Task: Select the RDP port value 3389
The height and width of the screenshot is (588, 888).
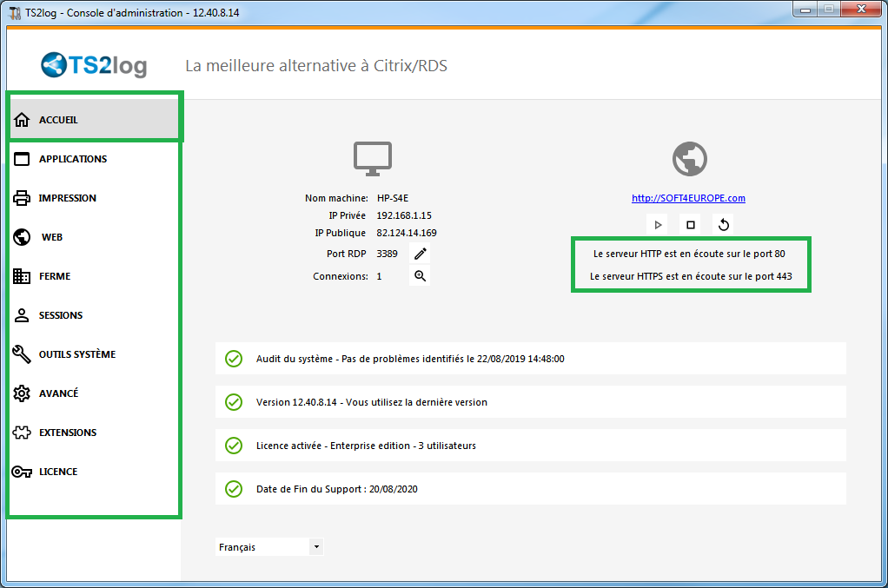Action: tap(387, 254)
